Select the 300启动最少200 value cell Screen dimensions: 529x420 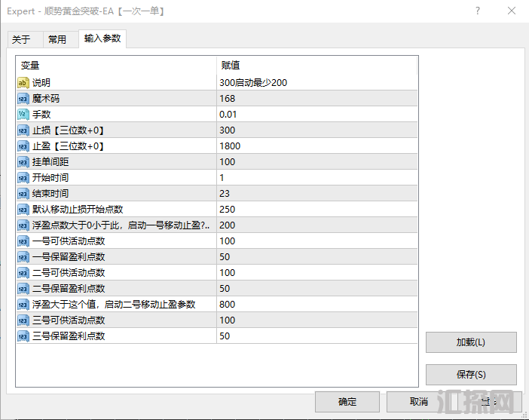(316, 83)
